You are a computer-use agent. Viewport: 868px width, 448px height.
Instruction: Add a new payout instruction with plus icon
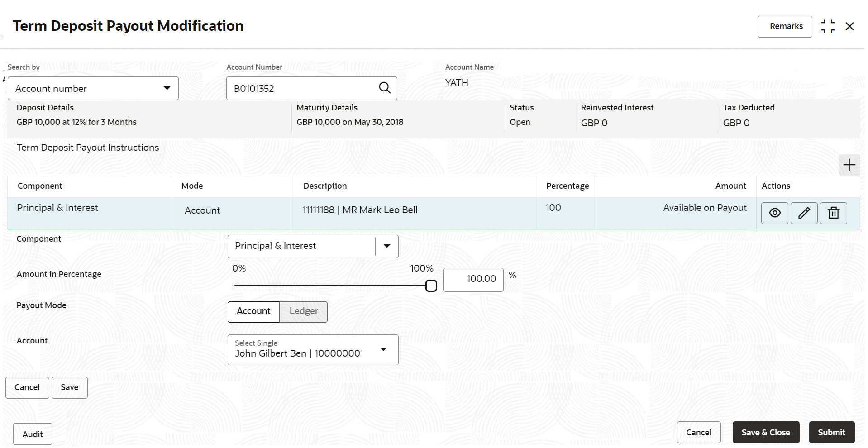[x=849, y=165]
